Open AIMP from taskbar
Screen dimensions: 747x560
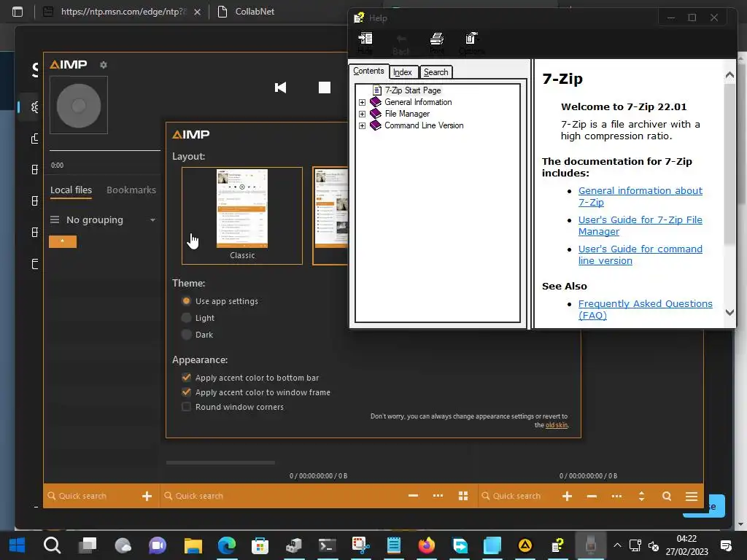click(525, 545)
